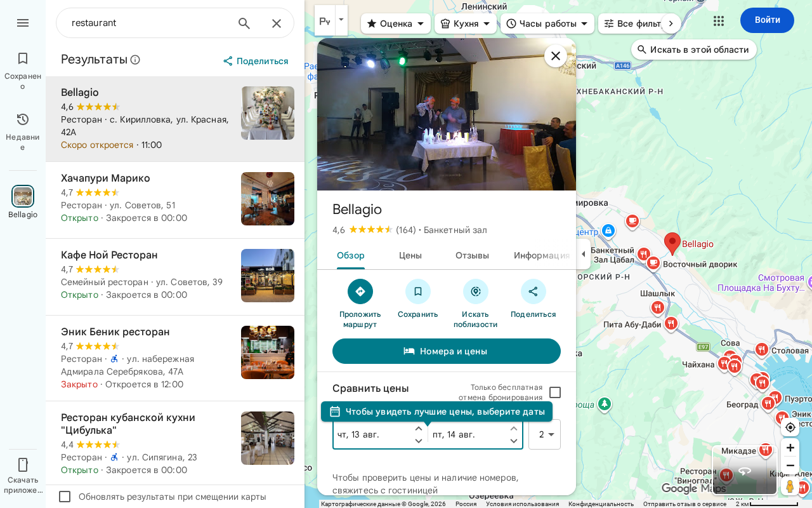
Task: Click the Номера и цены button
Action: 447,351
